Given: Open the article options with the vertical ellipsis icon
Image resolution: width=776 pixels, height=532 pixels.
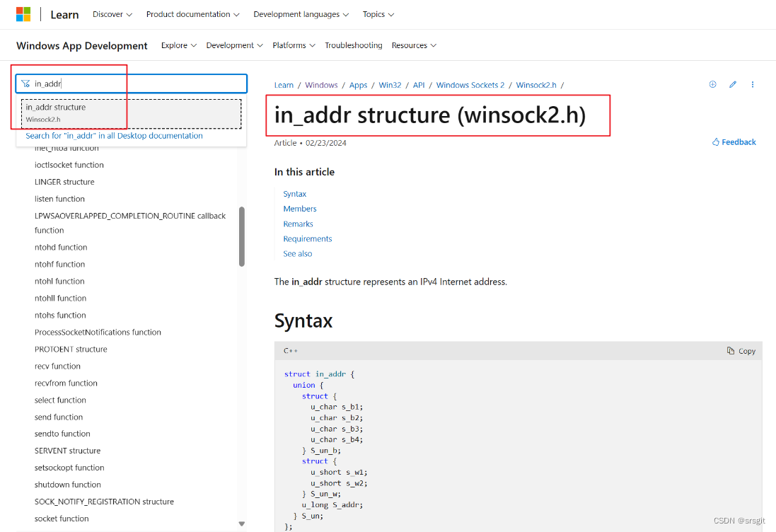Looking at the screenshot, I should 753,84.
